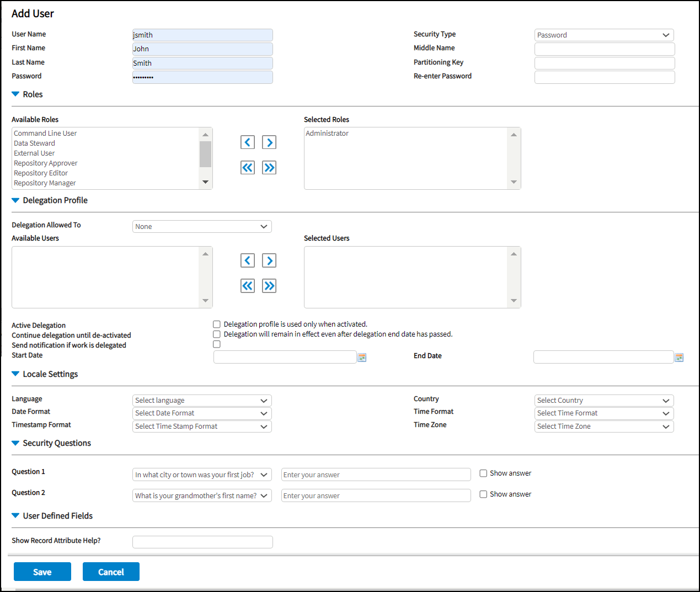Click the Available Roles scrollbar thumb
The image size is (700, 592).
point(205,154)
